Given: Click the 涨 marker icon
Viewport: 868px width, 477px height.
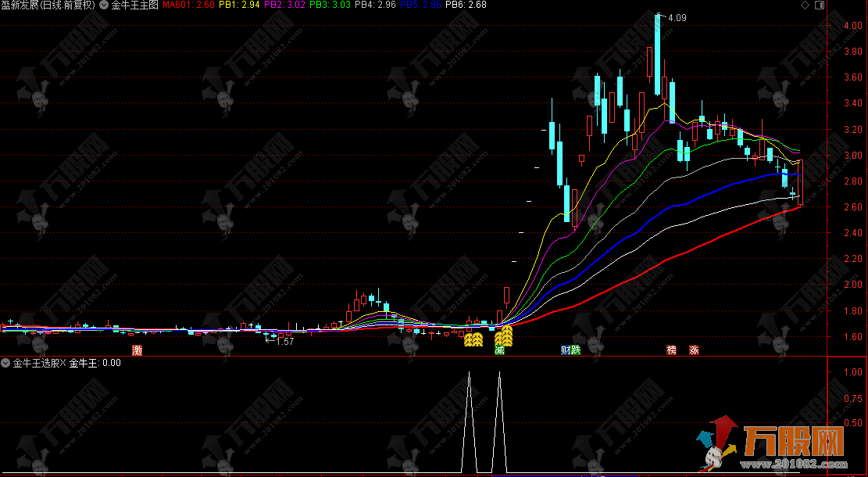Looking at the screenshot, I should click(693, 350).
